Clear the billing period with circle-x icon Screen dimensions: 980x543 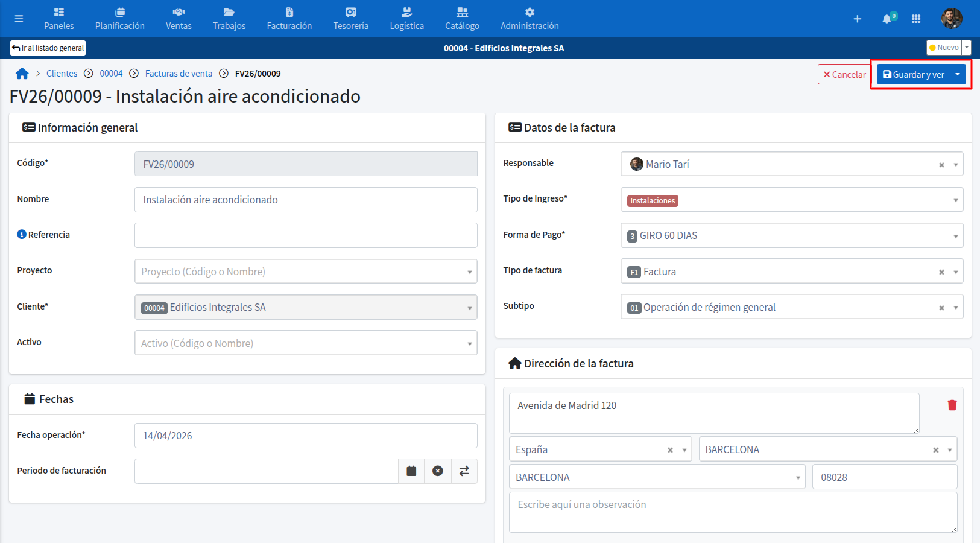click(x=438, y=471)
